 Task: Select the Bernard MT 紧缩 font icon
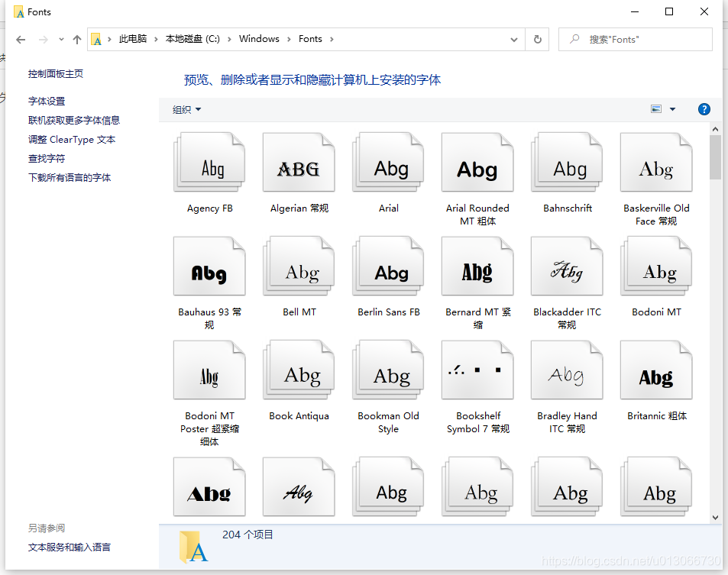tap(477, 267)
